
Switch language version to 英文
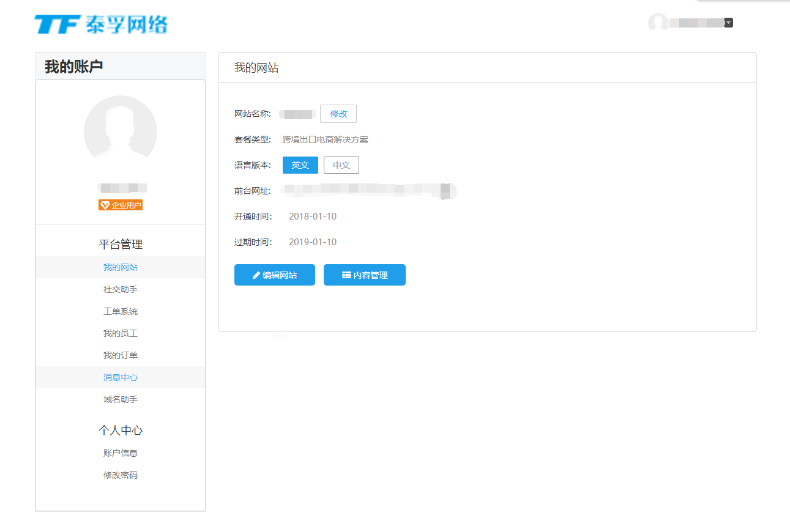[x=300, y=165]
